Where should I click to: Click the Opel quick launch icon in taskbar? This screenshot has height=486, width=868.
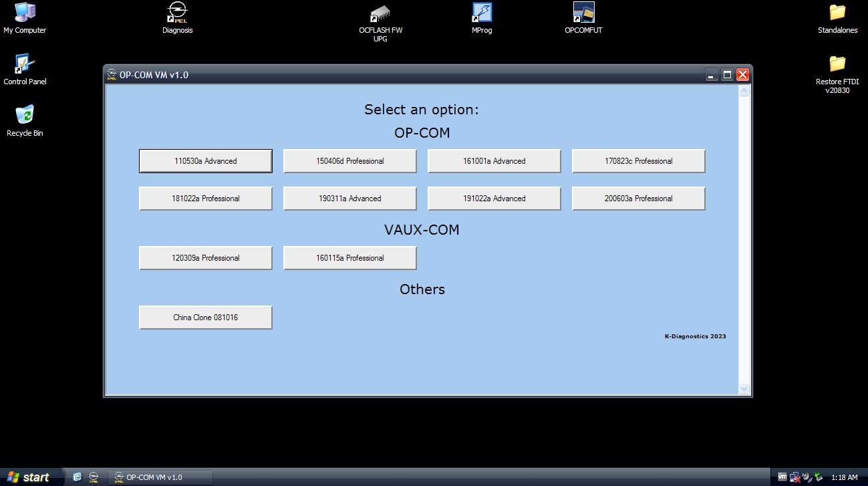click(x=94, y=477)
